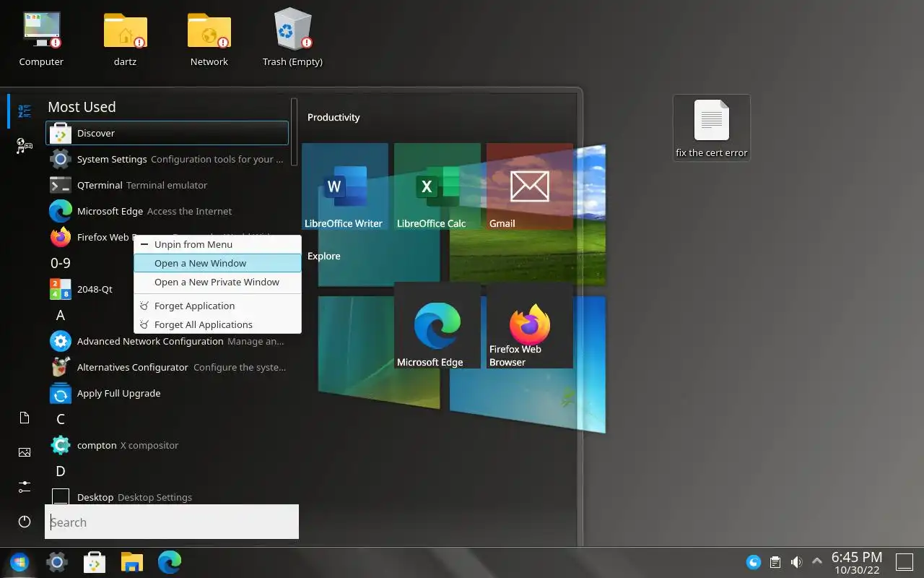
Task: Open the Discover app entry
Action: (167, 133)
